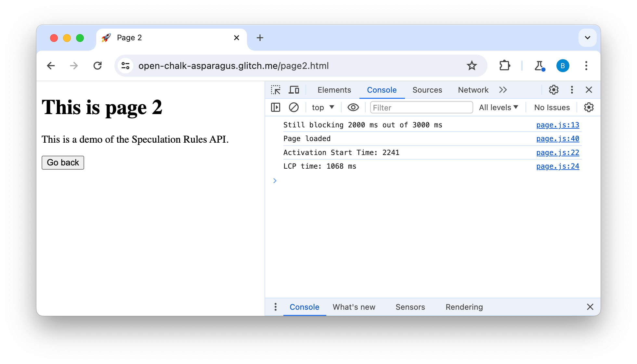Screen dimensions: 637x364
Task: Click the extensions puzzle piece icon
Action: click(504, 66)
